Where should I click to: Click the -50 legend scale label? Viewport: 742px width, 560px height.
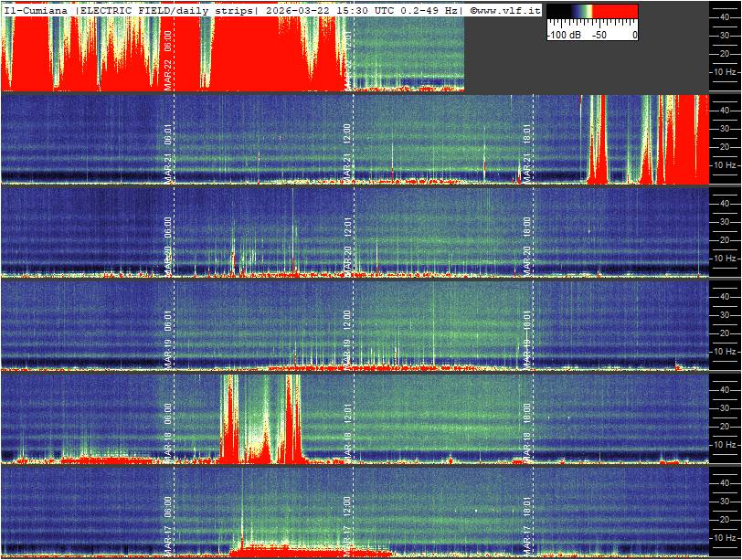[599, 34]
